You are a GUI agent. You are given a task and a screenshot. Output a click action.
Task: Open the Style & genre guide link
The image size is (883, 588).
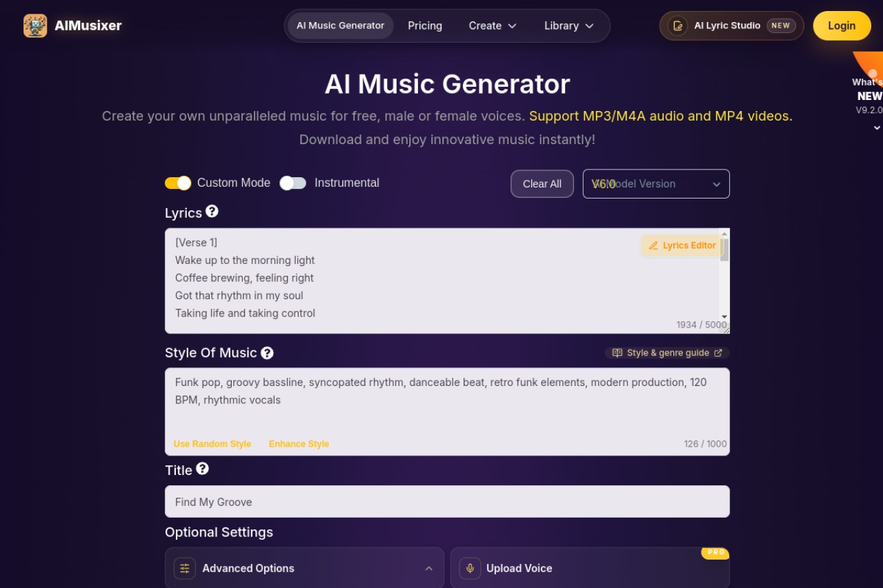coord(667,353)
